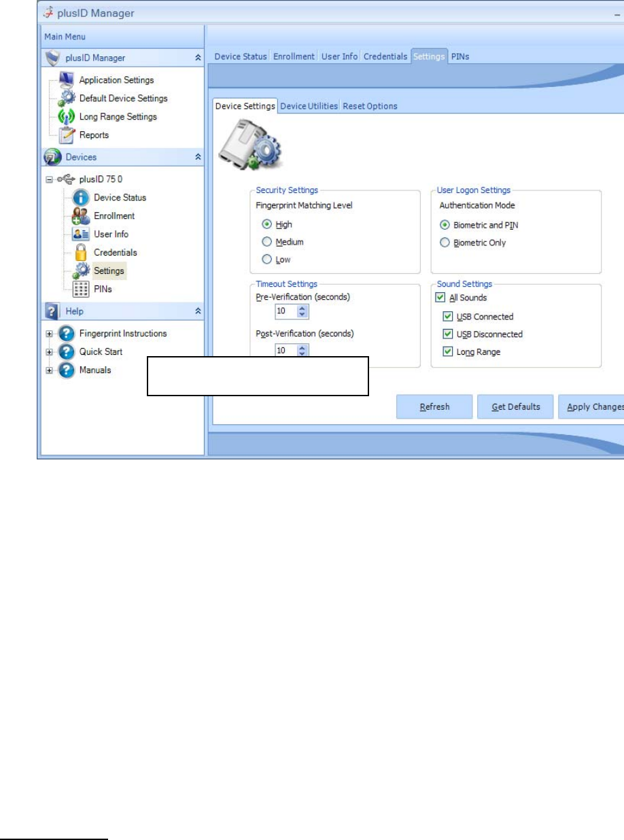Switch to the Device Status top tab
Image resolution: width=624 pixels, height=840 pixels.
pos(241,56)
